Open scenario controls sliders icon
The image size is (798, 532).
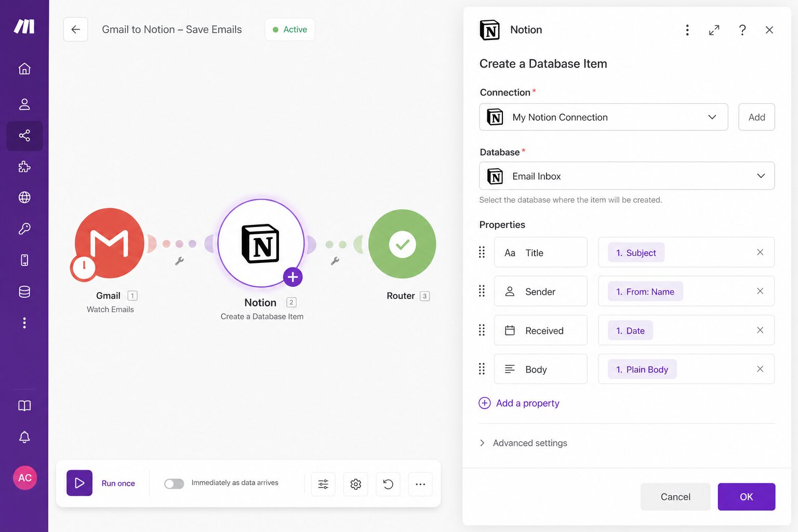[323, 484]
